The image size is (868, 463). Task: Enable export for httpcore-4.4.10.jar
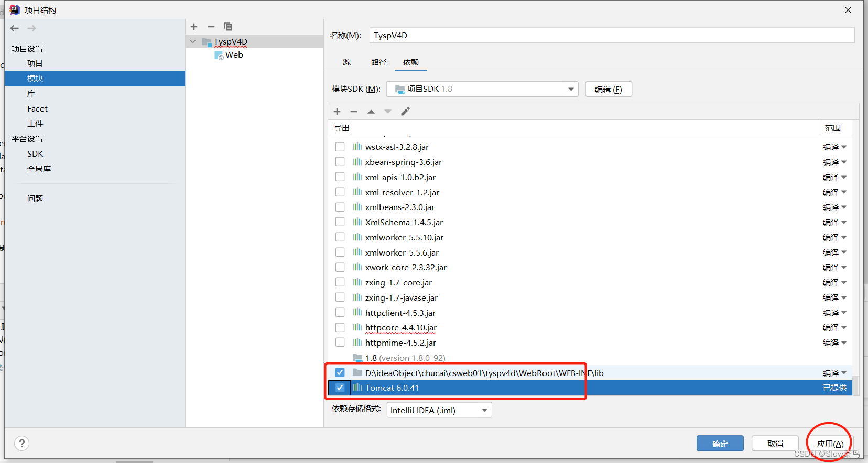coord(340,327)
